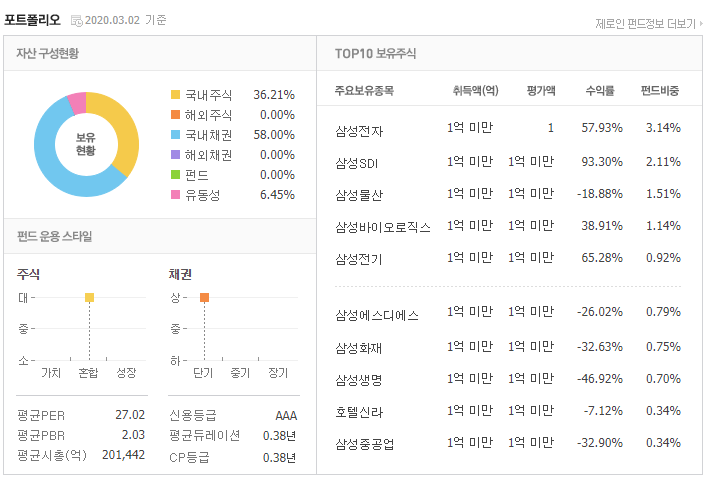Click the 1.51% fund weight value
The width and height of the screenshot is (715, 483).
pyautogui.click(x=663, y=194)
